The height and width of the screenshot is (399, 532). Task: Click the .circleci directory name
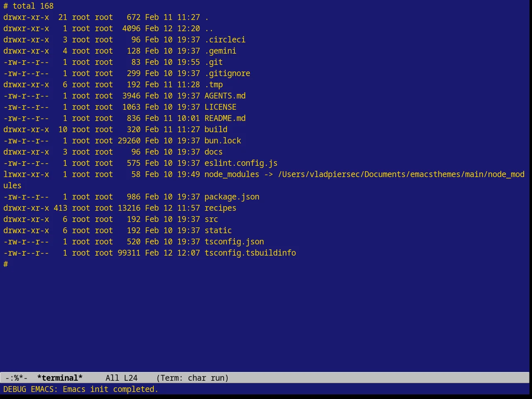[225, 40]
